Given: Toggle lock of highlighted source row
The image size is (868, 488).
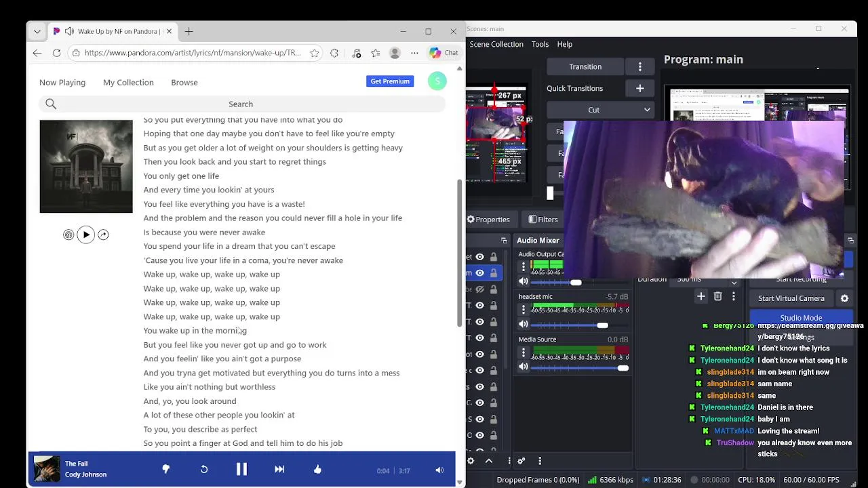Looking at the screenshot, I should tap(494, 273).
